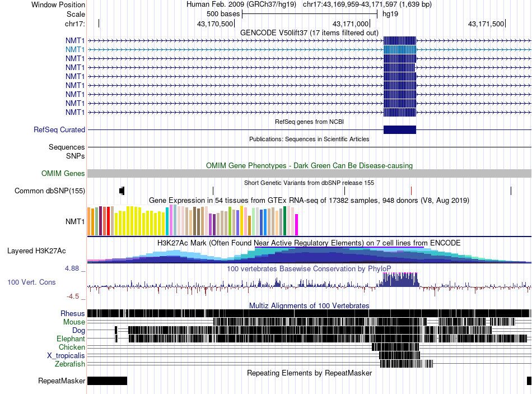Open the GTEx Gene Expression track title

point(309,200)
